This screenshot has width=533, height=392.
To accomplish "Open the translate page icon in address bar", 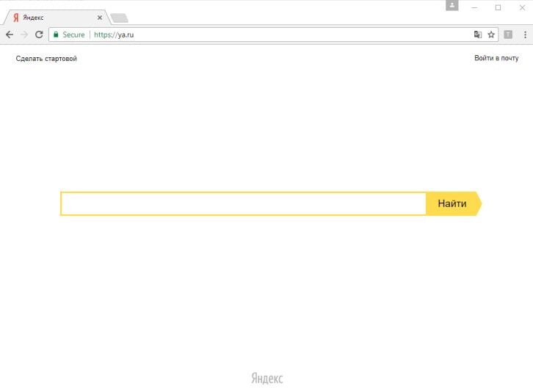I will coord(478,35).
